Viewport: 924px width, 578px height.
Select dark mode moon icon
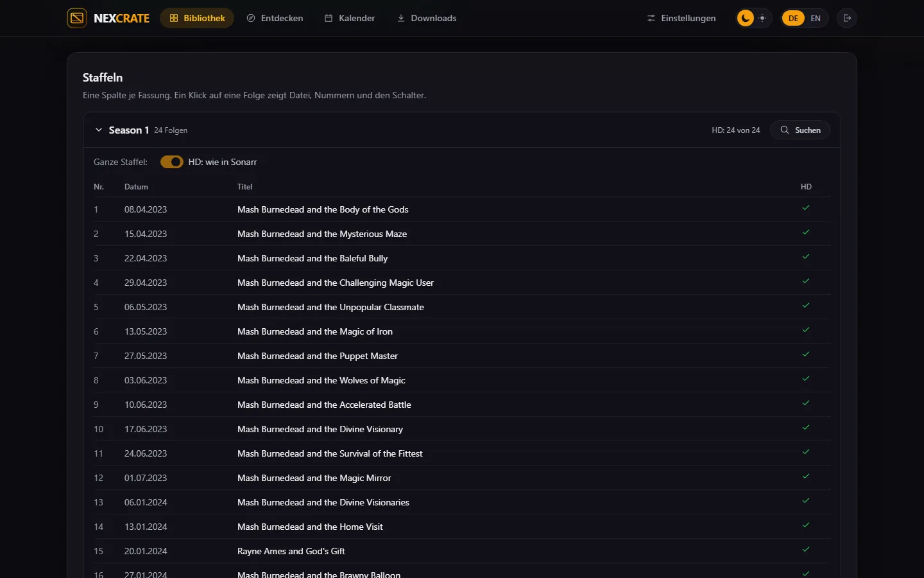tap(746, 18)
